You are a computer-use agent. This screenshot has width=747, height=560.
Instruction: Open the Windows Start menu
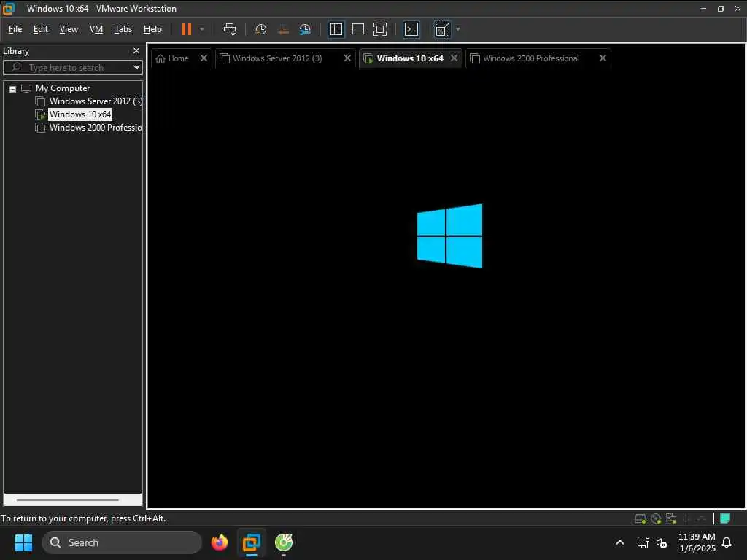coord(23,542)
